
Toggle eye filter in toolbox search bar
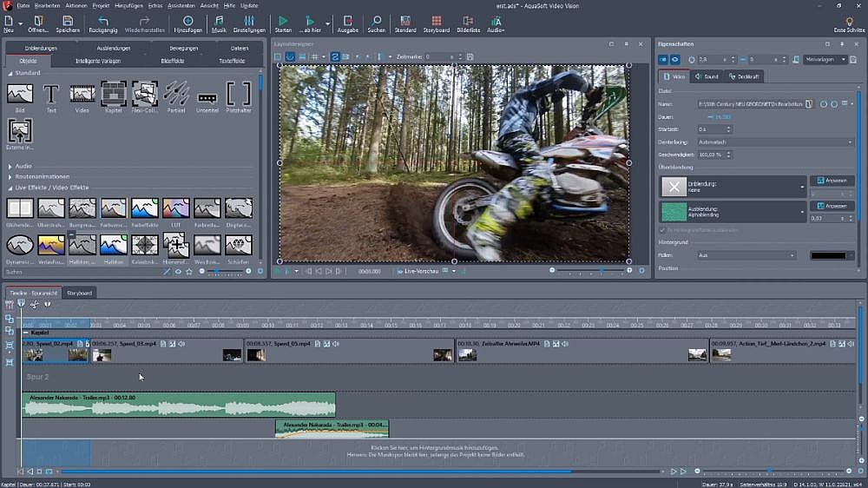point(178,272)
